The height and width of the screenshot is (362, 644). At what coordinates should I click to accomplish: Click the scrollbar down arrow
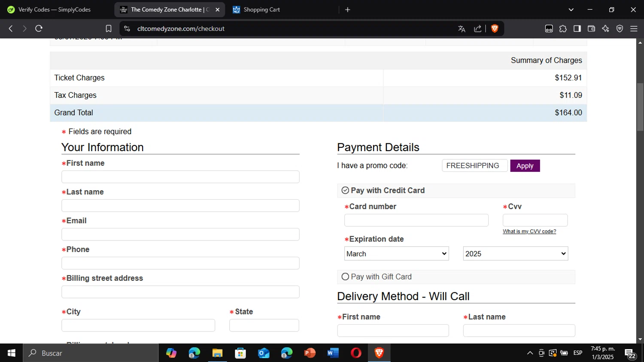640,340
